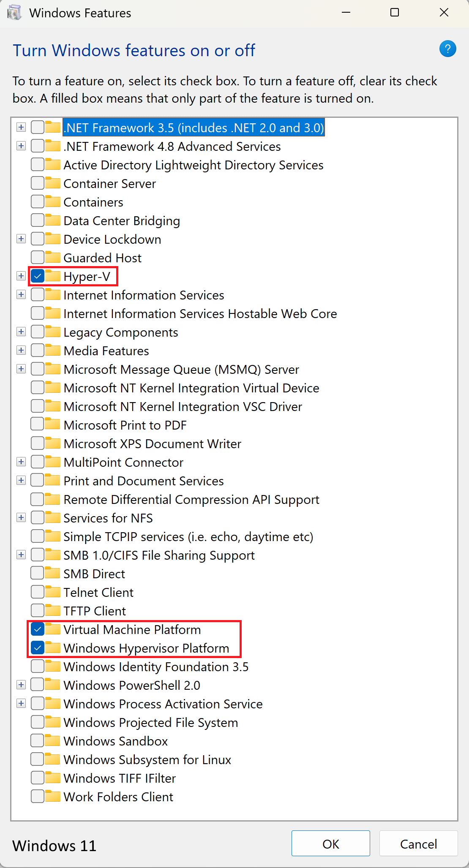The width and height of the screenshot is (469, 868).
Task: Click the Windows Features title bar icon
Action: click(14, 13)
